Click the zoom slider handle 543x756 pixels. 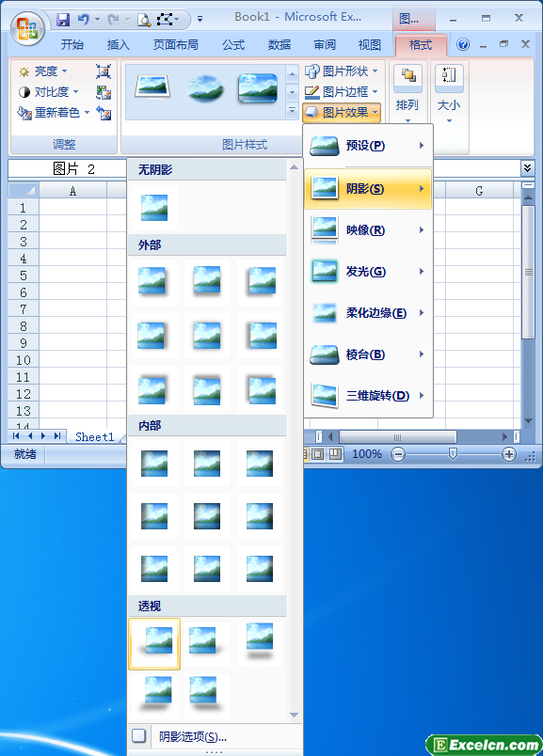[453, 453]
